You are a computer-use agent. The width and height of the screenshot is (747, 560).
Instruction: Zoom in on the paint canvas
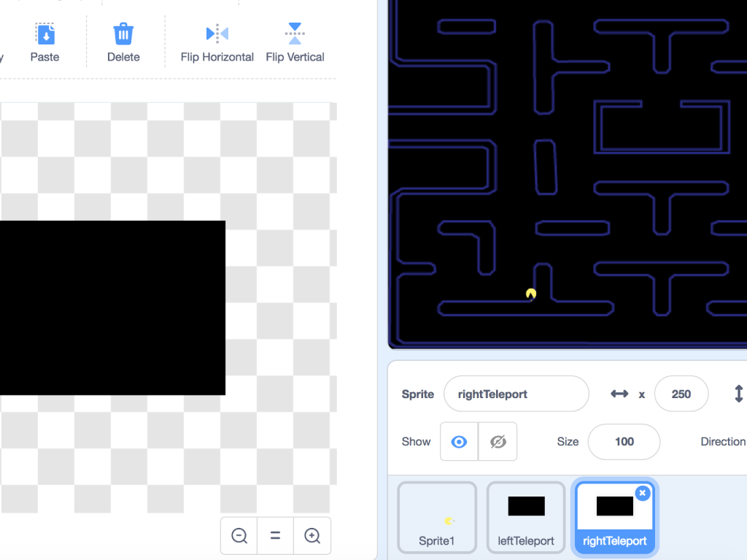(312, 536)
